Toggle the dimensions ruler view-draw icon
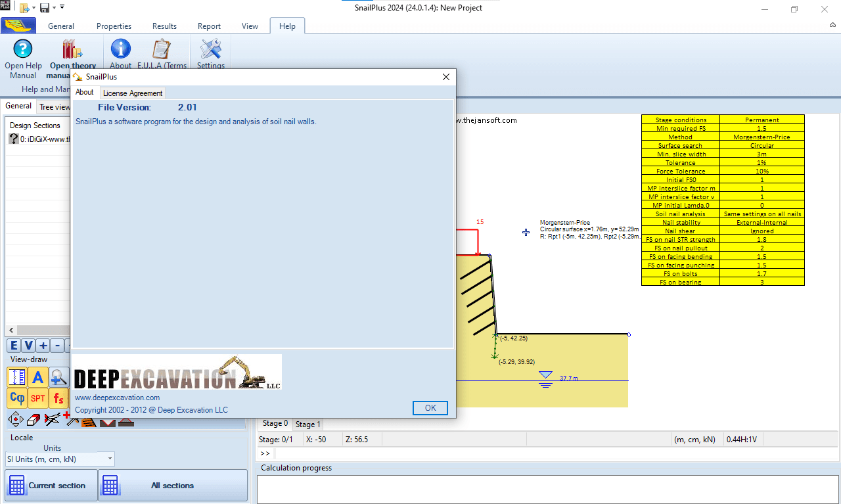This screenshot has height=504, width=841. tap(17, 377)
